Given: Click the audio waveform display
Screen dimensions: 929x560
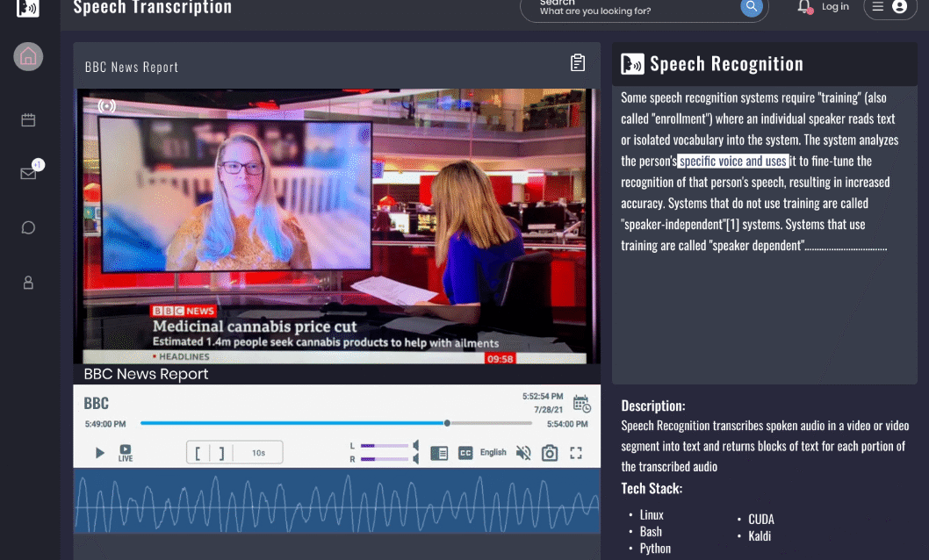Looking at the screenshot, I should point(336,501).
